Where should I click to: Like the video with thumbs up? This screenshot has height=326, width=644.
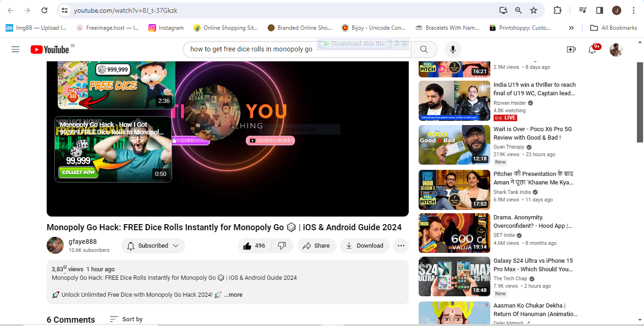pos(254,246)
